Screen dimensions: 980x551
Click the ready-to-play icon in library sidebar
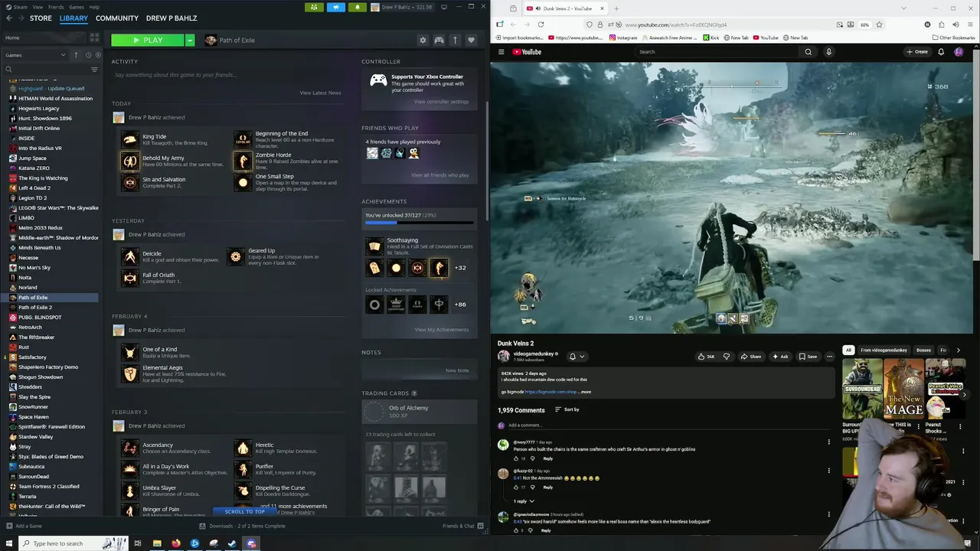tap(97, 55)
